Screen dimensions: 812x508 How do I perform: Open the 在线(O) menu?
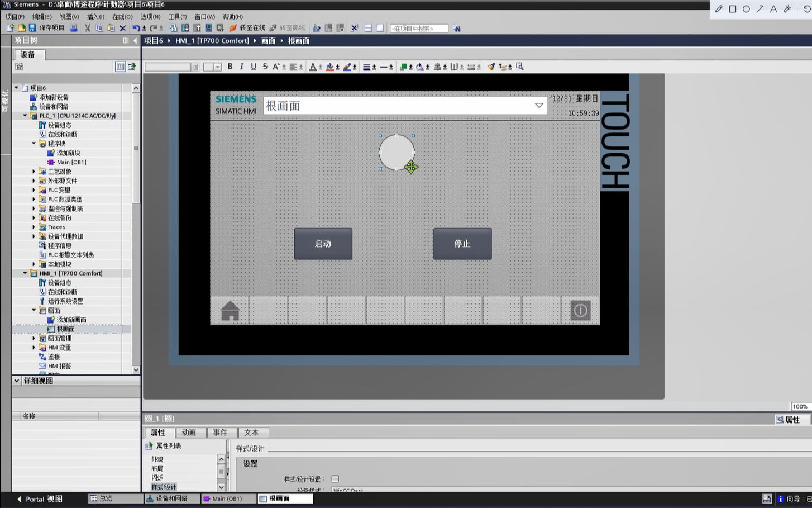click(x=122, y=17)
